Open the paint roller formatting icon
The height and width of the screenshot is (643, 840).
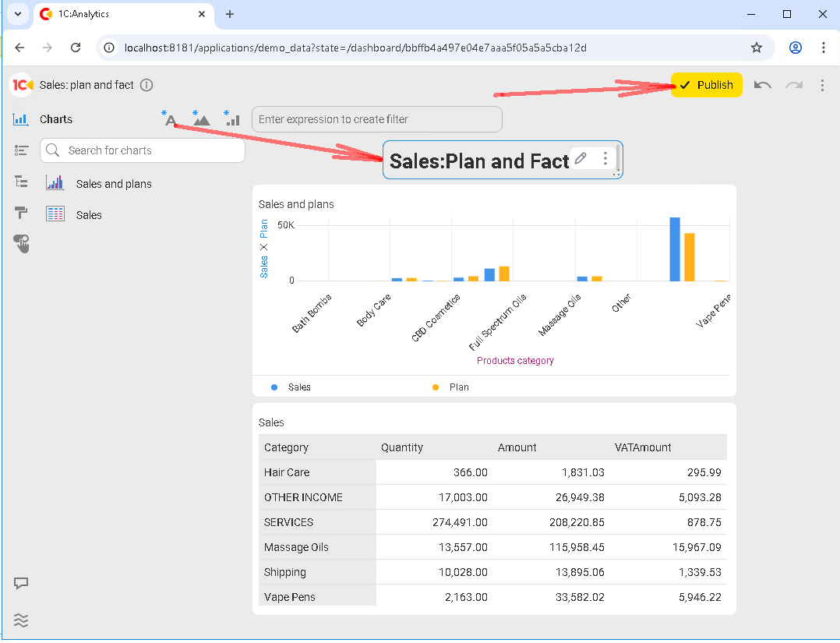click(21, 213)
